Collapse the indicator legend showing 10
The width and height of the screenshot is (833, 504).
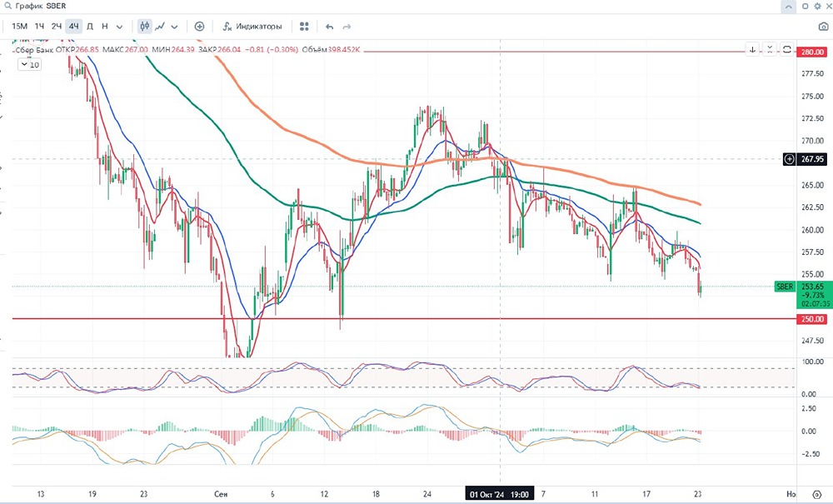(29, 65)
